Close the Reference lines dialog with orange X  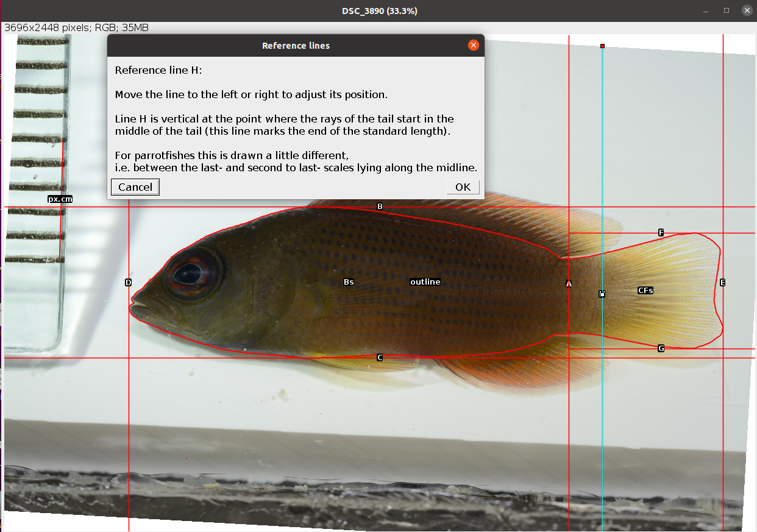473,46
